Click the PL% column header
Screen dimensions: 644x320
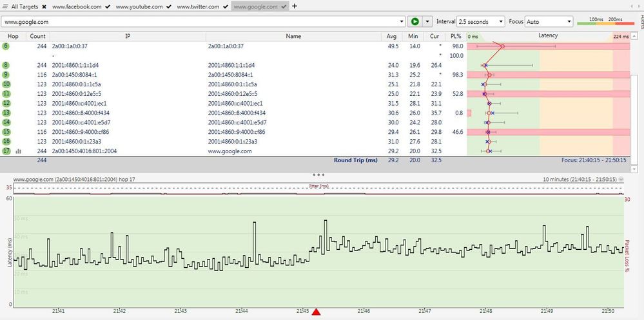[456, 36]
